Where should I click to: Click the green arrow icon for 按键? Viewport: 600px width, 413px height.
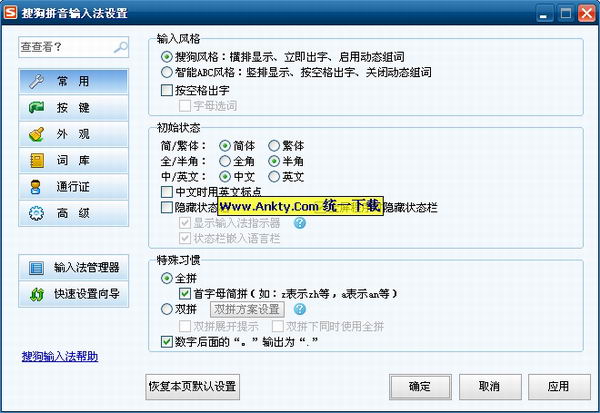coord(37,108)
